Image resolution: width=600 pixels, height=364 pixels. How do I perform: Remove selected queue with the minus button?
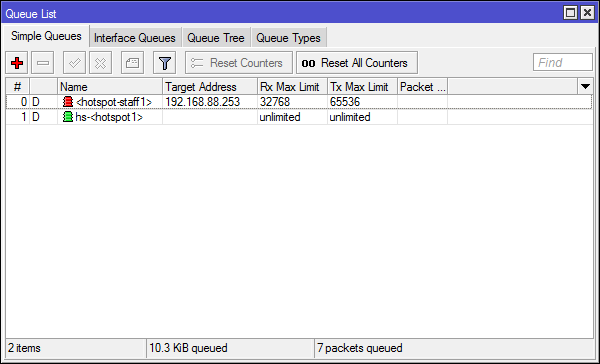click(43, 63)
